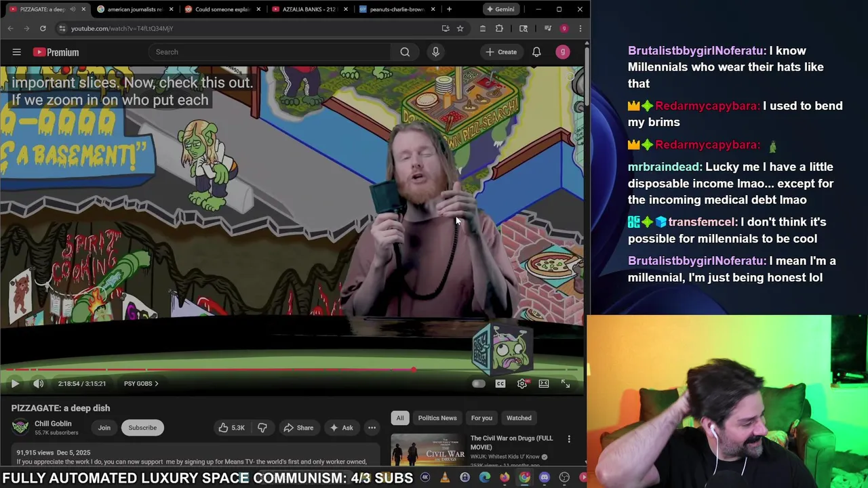Open a new browser tab
The height and width of the screenshot is (488, 868).
(449, 9)
